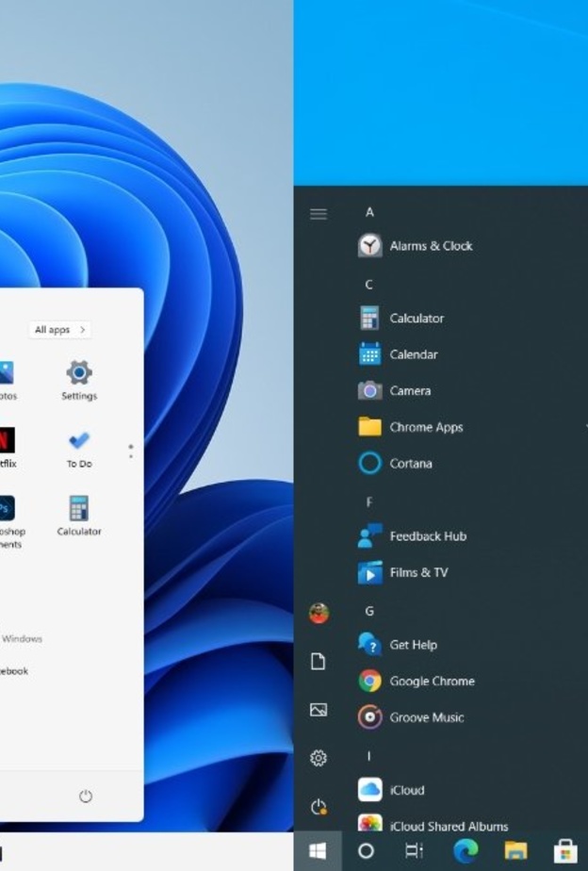Launch Groove Music
The height and width of the screenshot is (871, 588).
426,717
